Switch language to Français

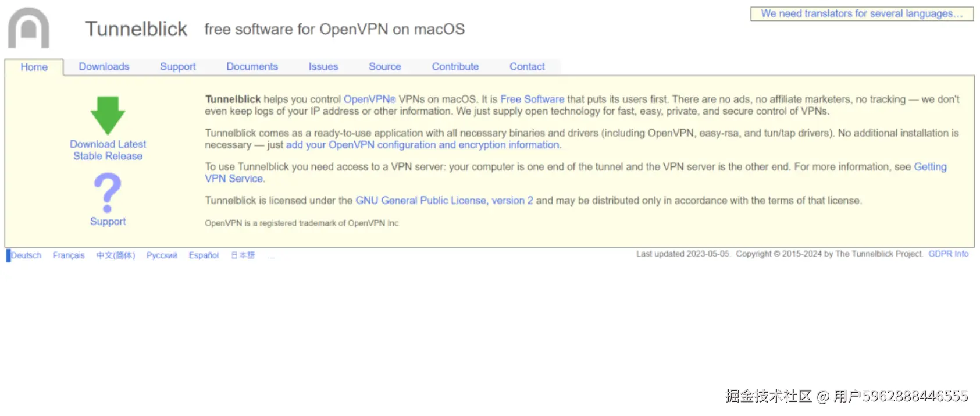(69, 255)
